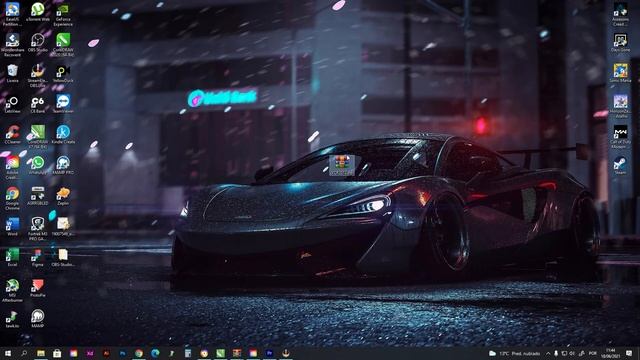Select the MAMP PRO desktop icon
This screenshot has height=360, width=640.
tap(63, 165)
